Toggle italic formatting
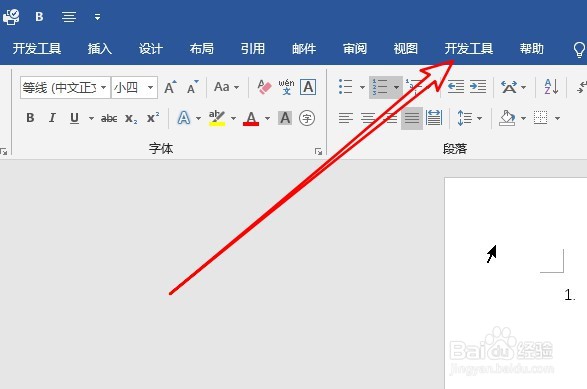Screen dimensions: 587x389 point(52,118)
